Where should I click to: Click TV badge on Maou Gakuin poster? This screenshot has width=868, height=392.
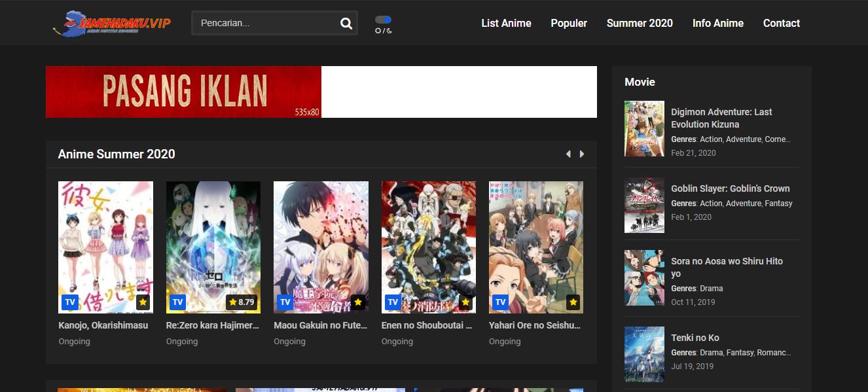(x=285, y=302)
